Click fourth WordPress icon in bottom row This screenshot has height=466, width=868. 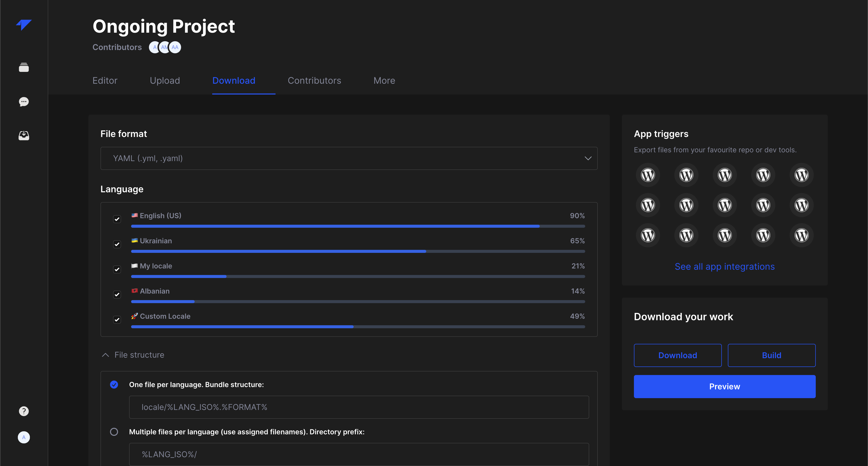(x=763, y=235)
